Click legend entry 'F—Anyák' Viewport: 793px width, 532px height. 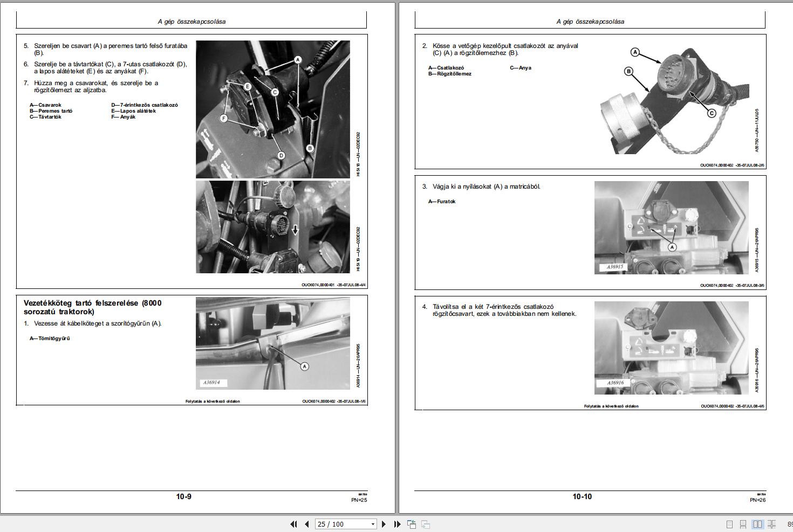pos(123,117)
